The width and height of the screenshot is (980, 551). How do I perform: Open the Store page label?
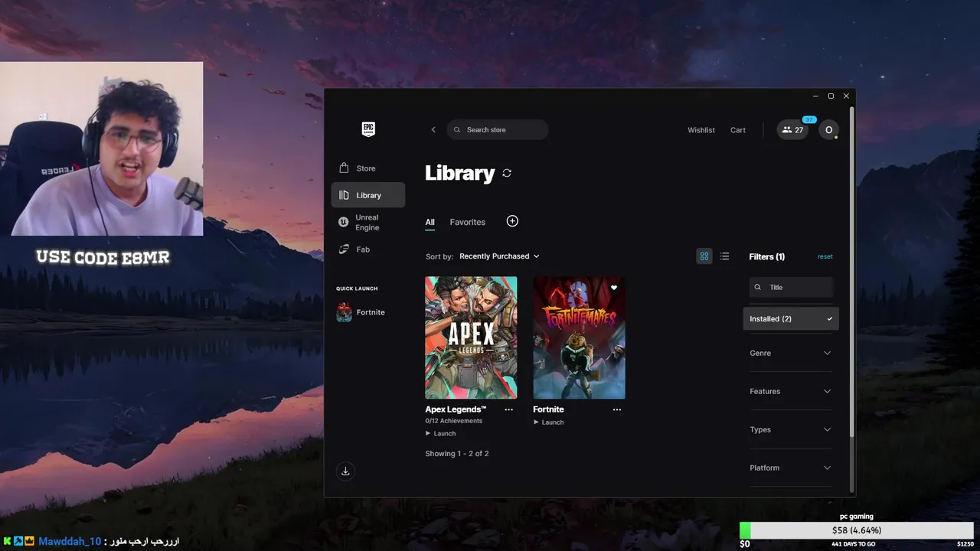point(366,168)
